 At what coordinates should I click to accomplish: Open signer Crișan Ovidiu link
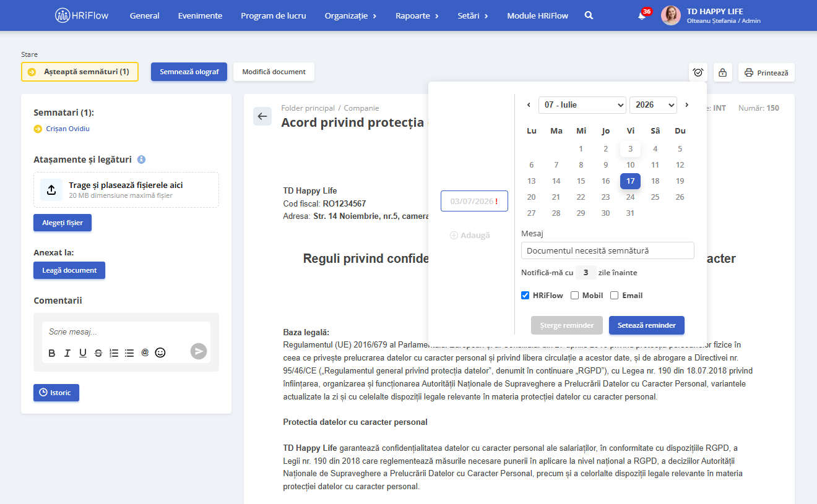tap(68, 129)
